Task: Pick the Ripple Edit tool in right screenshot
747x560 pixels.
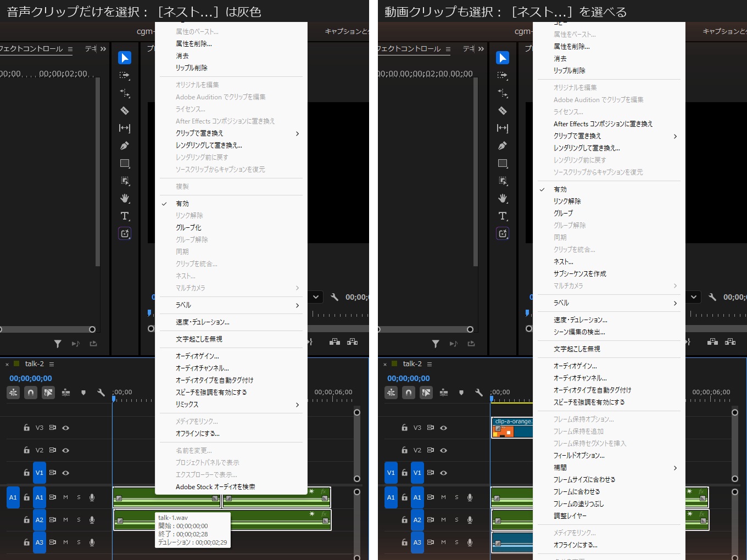Action: pyautogui.click(x=503, y=93)
